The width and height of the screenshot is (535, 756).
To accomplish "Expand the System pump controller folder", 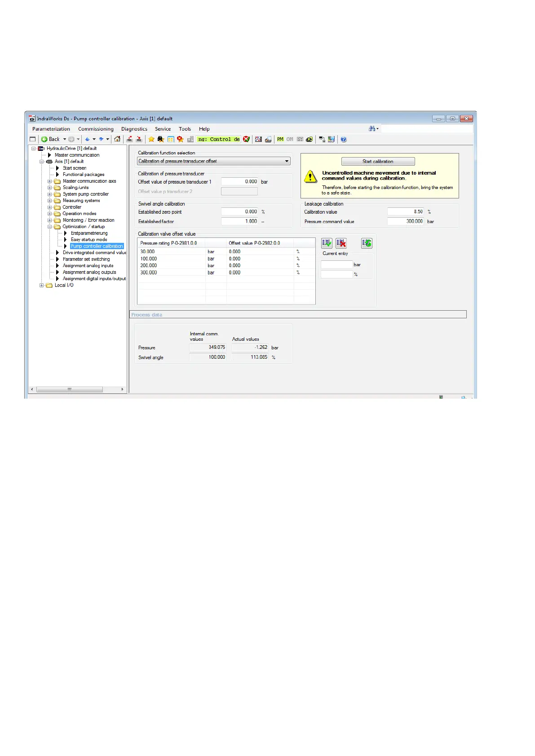I will (49, 194).
